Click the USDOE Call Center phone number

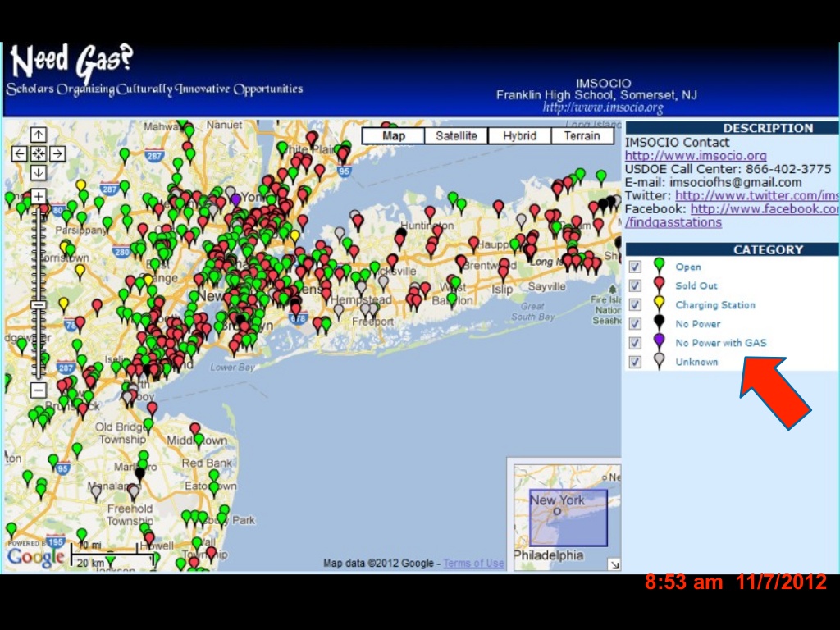(x=788, y=169)
